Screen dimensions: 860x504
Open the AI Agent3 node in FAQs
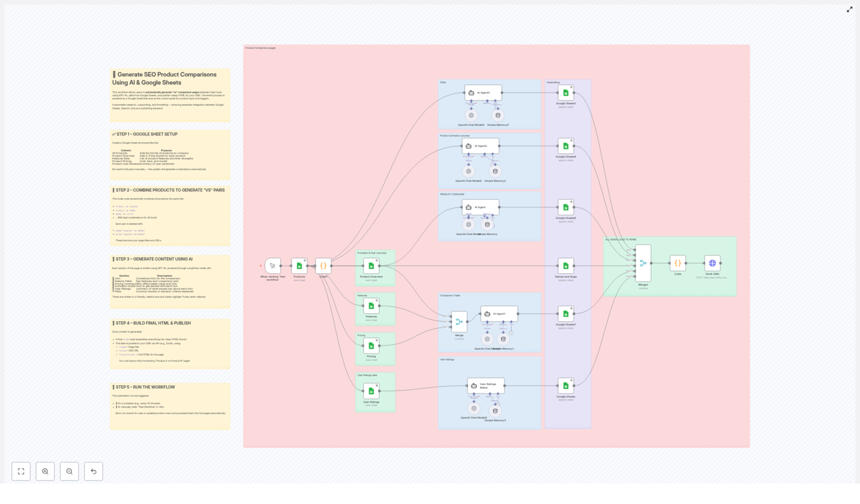pos(483,92)
